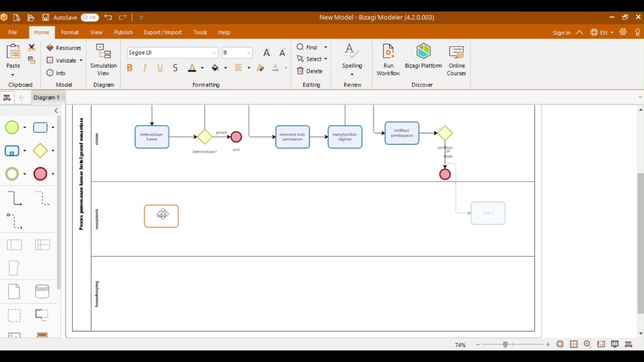Image resolution: width=644 pixels, height=362 pixels.
Task: Click the Resources button
Action: coord(64,48)
